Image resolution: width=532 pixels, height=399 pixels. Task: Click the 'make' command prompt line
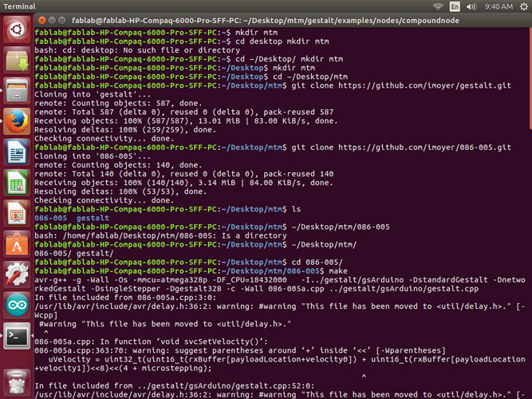[191, 271]
